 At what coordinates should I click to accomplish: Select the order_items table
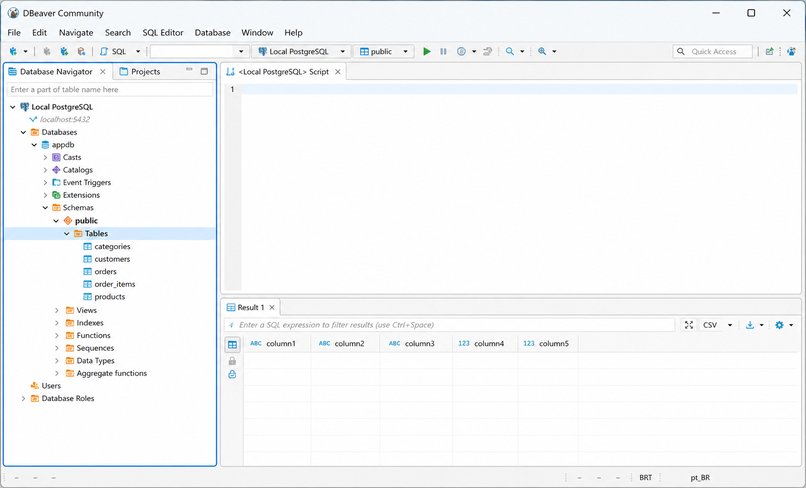[115, 284]
